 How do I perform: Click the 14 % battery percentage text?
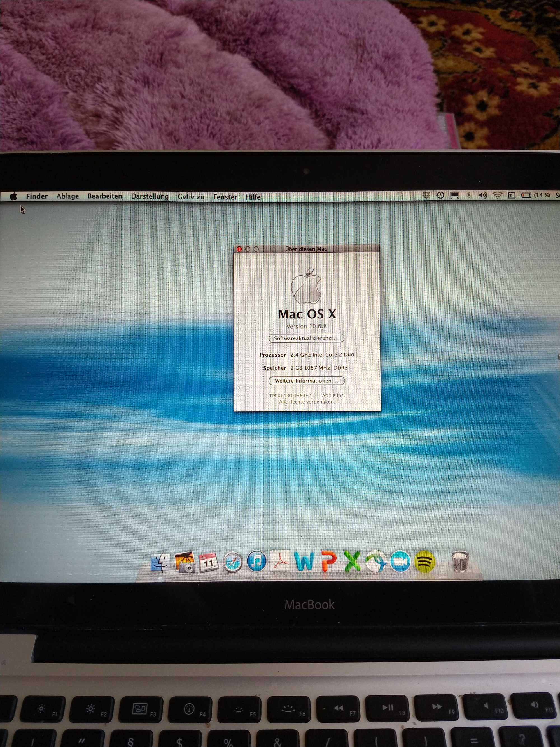pos(542,195)
